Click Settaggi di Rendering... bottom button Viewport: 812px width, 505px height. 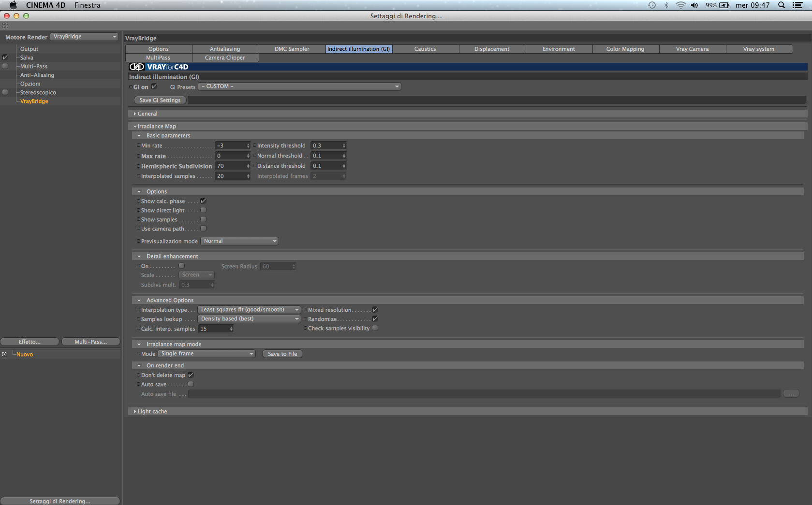[60, 501]
